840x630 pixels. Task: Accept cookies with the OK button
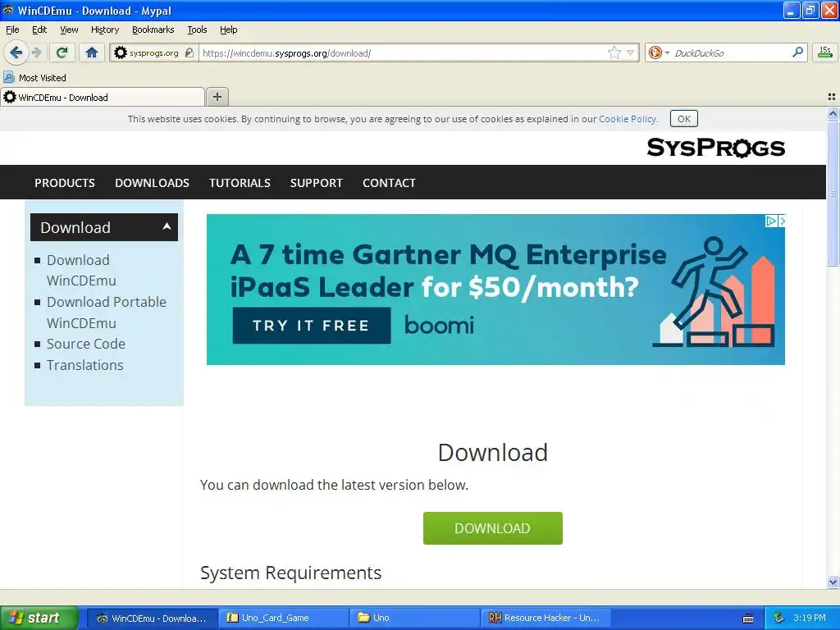point(684,119)
